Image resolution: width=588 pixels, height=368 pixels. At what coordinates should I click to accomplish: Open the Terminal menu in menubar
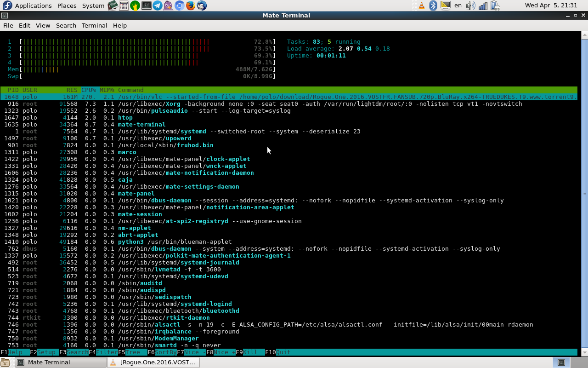pyautogui.click(x=94, y=25)
